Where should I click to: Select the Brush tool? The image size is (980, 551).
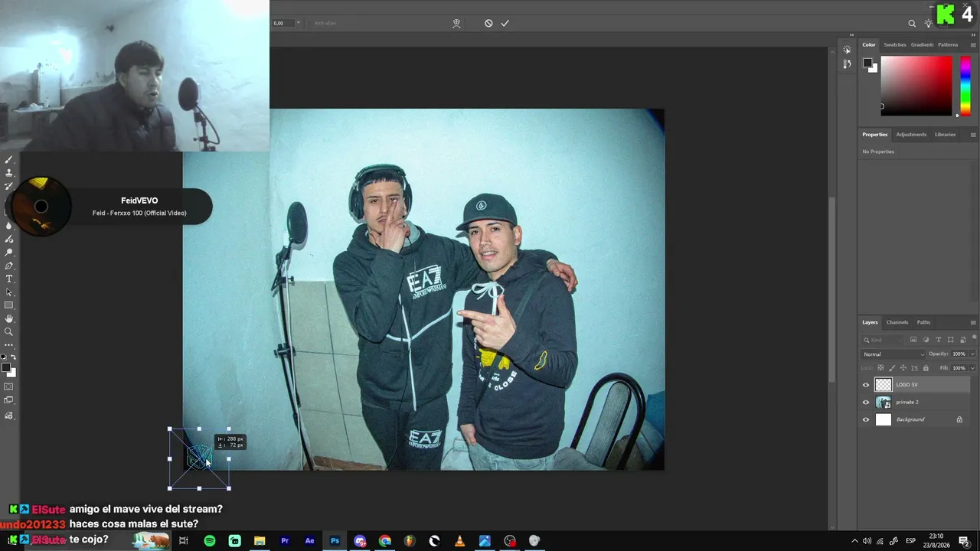click(9, 160)
